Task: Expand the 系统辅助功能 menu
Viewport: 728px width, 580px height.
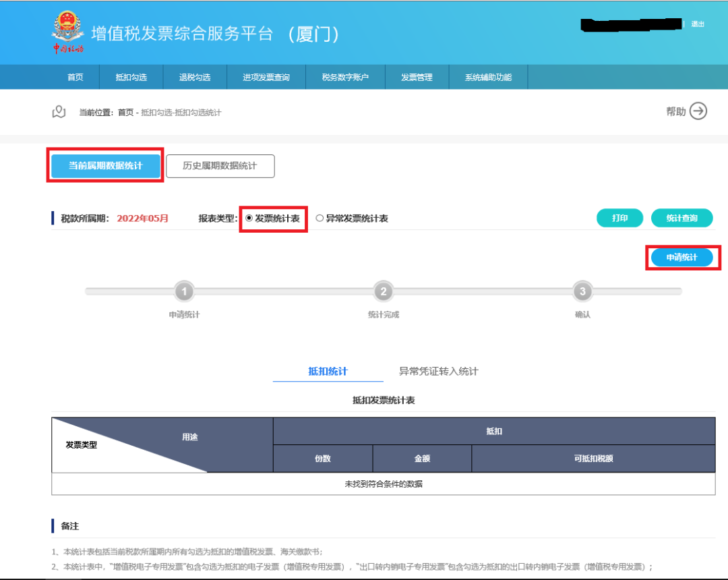Action: (488, 78)
